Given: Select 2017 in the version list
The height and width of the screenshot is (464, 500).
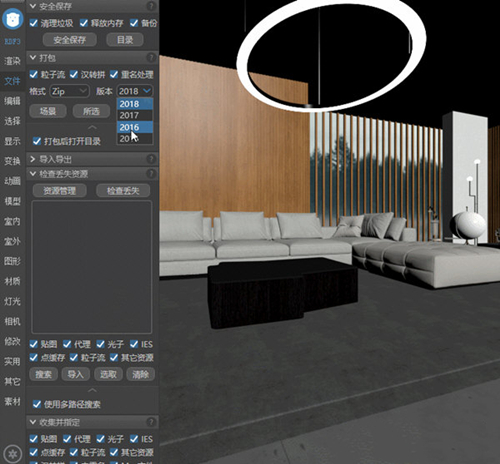Looking at the screenshot, I should coord(135,115).
